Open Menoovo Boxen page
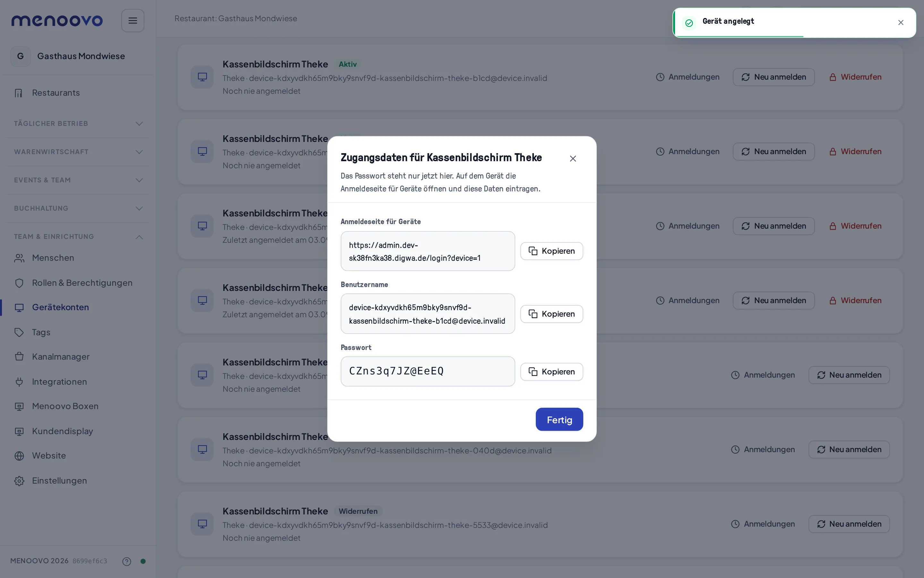Viewport: 924px width, 578px height. 78,406
